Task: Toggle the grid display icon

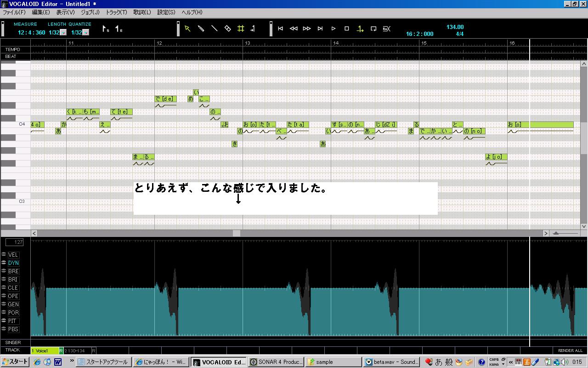Action: pyautogui.click(x=241, y=29)
